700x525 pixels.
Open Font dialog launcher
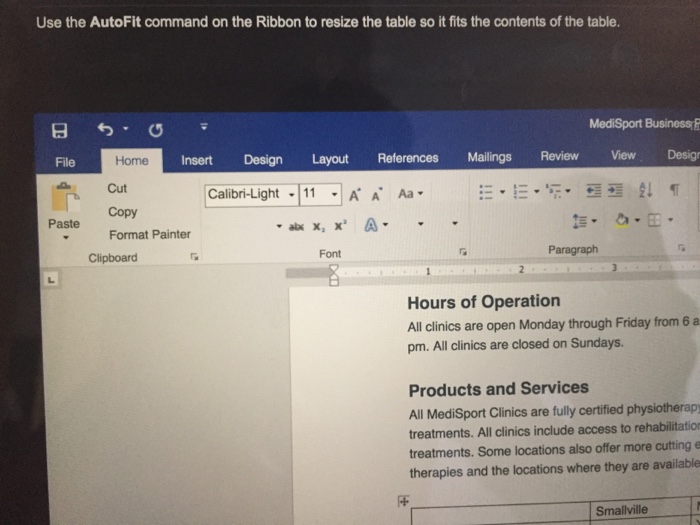tap(463, 252)
